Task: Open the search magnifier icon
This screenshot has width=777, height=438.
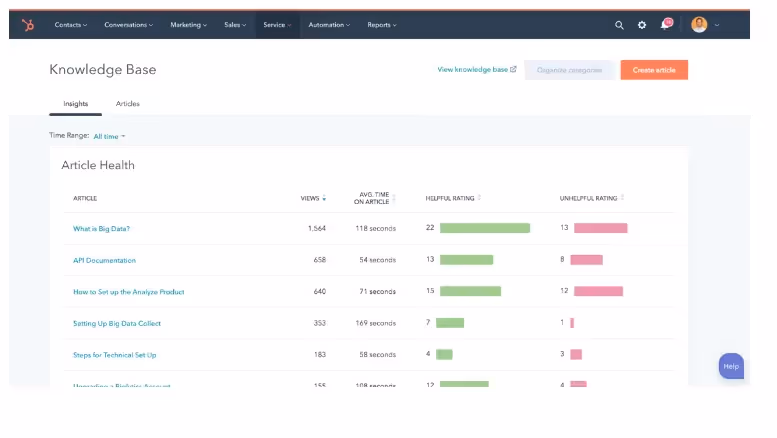Action: (619, 25)
